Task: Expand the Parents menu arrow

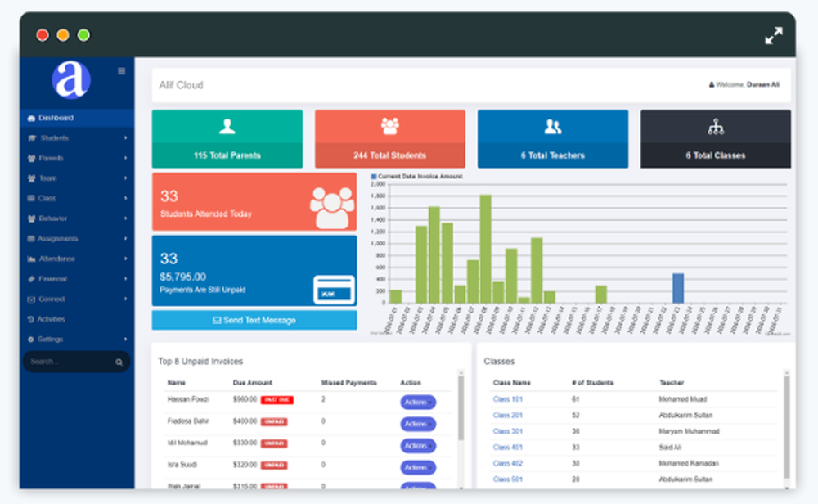Action: click(x=126, y=158)
